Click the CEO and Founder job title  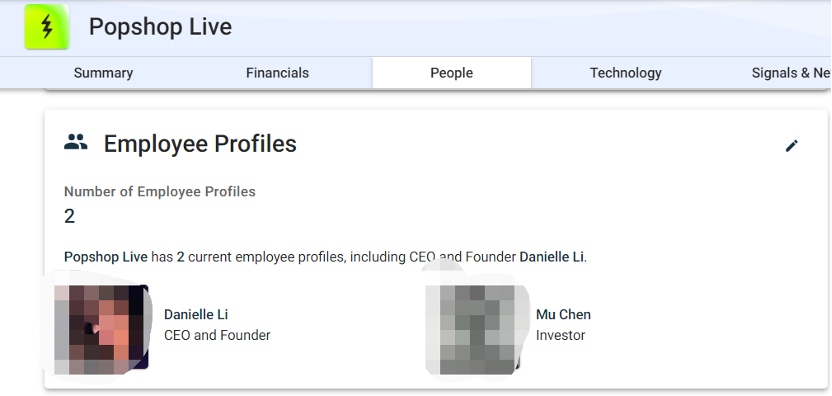tap(217, 335)
